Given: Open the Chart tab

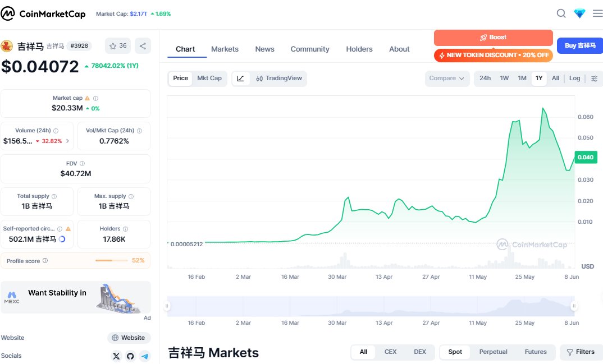Looking at the screenshot, I should (x=185, y=49).
